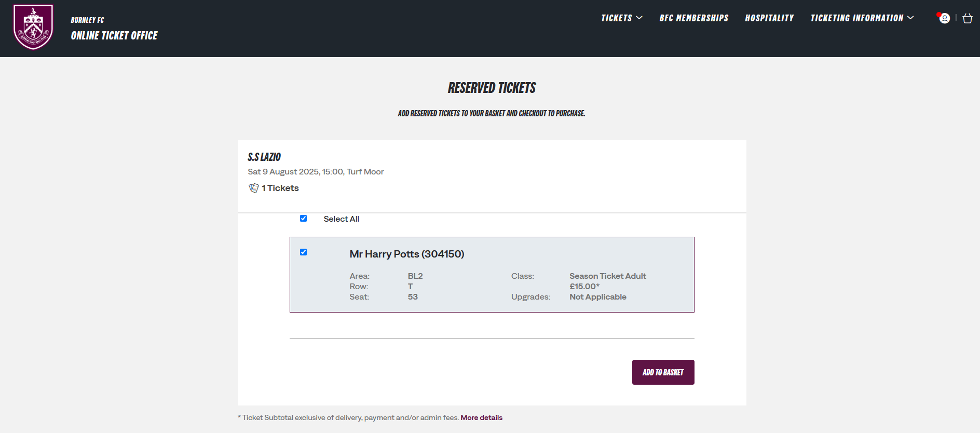
Task: Select the Mr Harry Potts ticket card
Action: (492, 275)
